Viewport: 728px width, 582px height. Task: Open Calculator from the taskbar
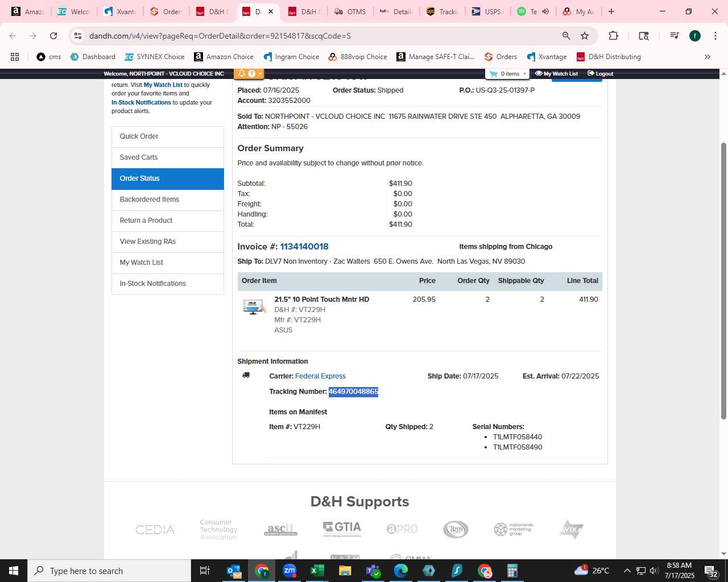(x=512, y=571)
